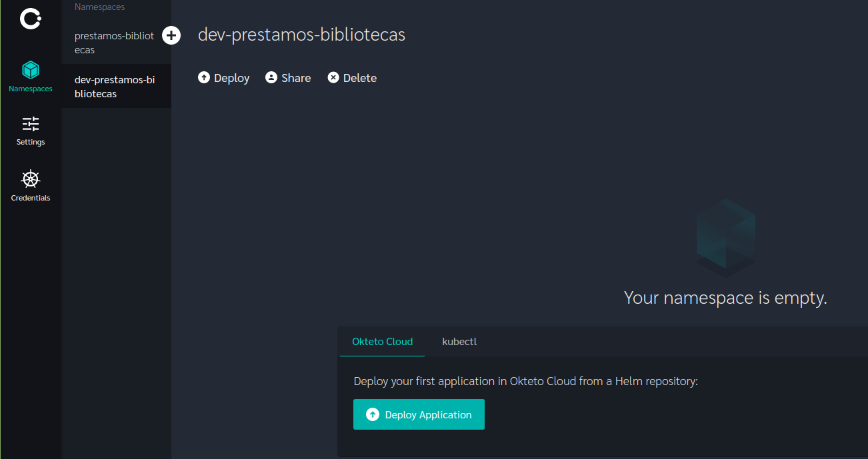The image size is (868, 459).
Task: Click the empty namespace cube illustration
Action: 725,238
